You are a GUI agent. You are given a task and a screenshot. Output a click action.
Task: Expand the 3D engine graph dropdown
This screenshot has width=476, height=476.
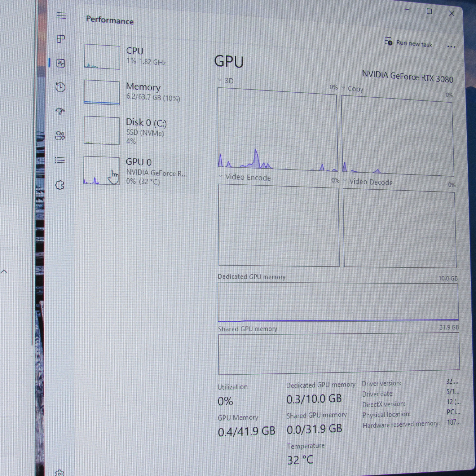226,81
